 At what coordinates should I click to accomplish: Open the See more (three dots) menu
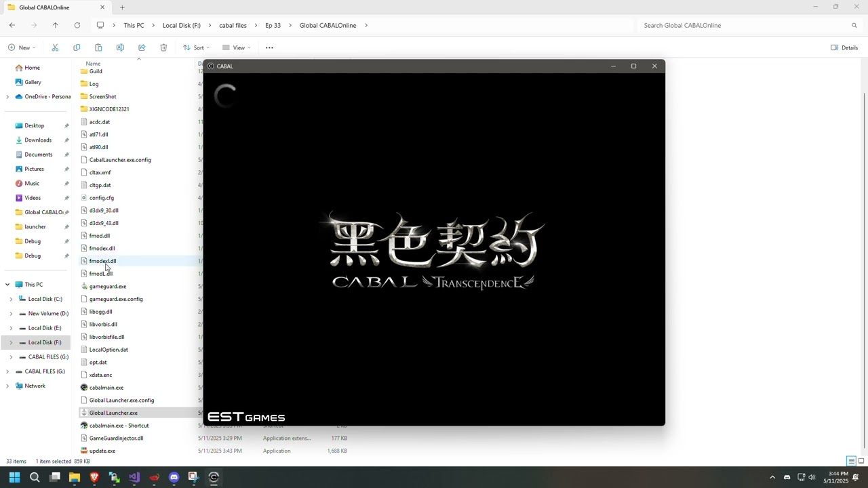(x=269, y=47)
